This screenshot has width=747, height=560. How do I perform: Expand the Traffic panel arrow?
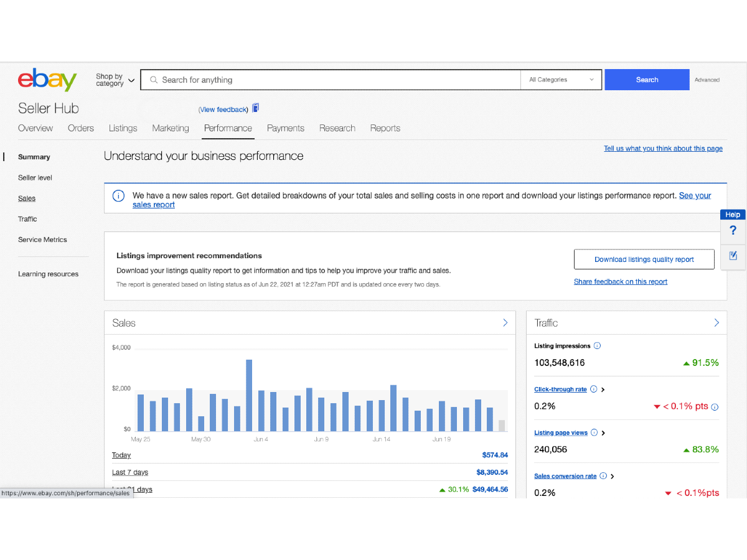[716, 323]
